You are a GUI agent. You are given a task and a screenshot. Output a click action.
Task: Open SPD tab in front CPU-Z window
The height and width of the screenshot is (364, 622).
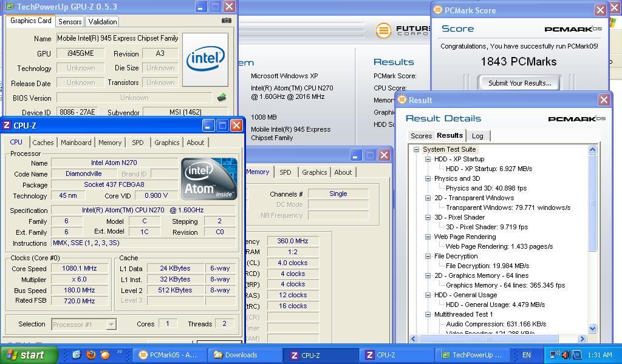click(138, 143)
